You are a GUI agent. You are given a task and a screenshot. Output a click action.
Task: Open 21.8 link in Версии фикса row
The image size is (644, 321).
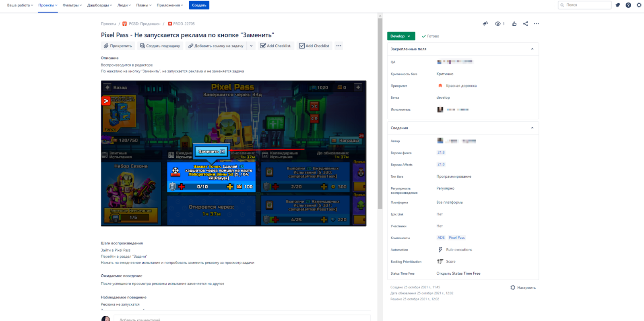point(441,153)
